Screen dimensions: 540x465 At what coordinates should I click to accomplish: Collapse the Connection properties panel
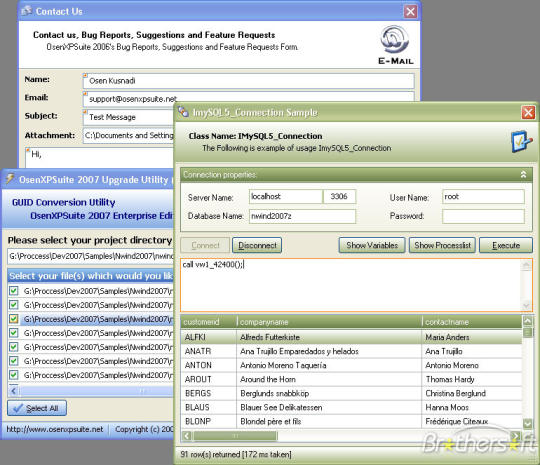tap(523, 175)
